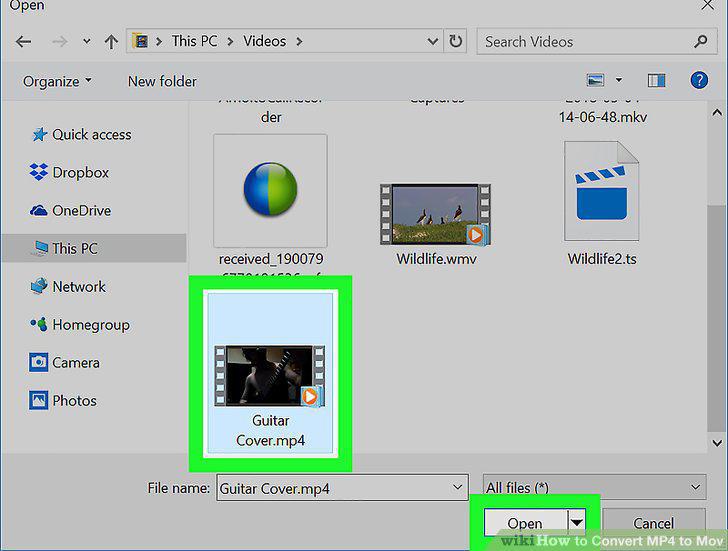The image size is (728, 551).
Task: Expand the recent locations dropdown arrow
Action: click(87, 41)
